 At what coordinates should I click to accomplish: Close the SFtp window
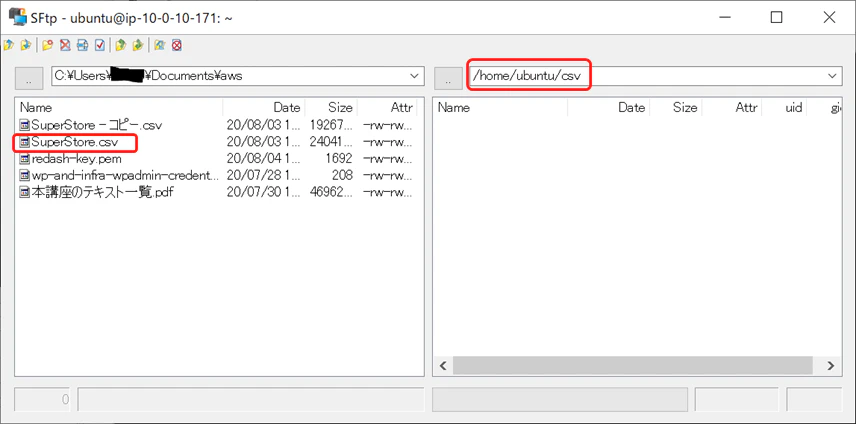(829, 17)
